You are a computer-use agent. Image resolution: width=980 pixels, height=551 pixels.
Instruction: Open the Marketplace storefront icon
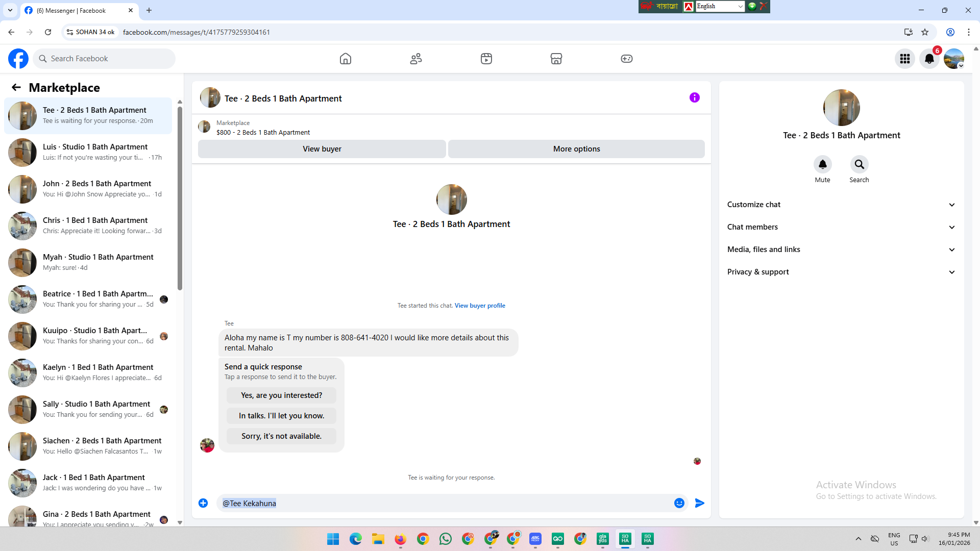pos(556,59)
